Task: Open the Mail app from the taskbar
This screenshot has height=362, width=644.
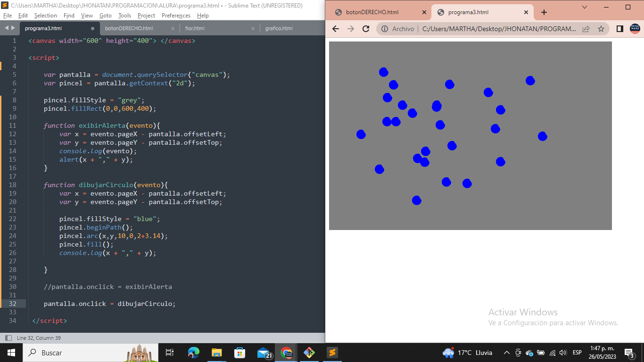Action: coord(264,353)
